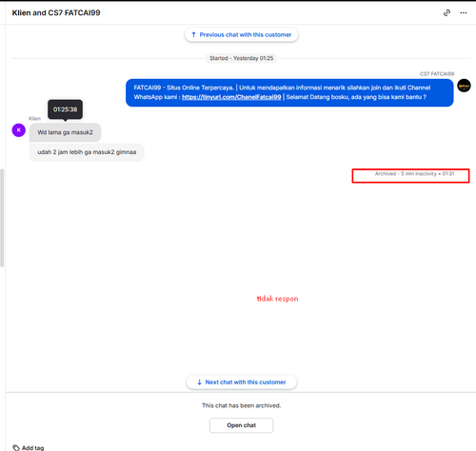Open the three-dot more options menu

(464, 12)
